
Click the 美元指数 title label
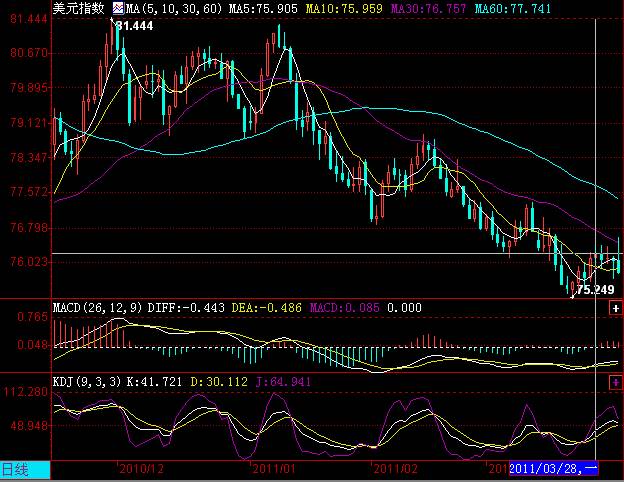tap(78, 8)
